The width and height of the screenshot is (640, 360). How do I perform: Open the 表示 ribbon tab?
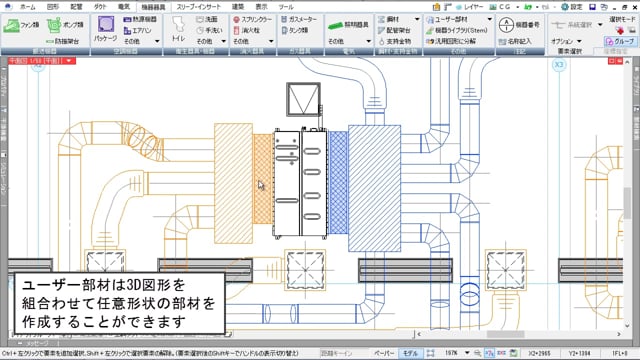[x=261, y=7]
